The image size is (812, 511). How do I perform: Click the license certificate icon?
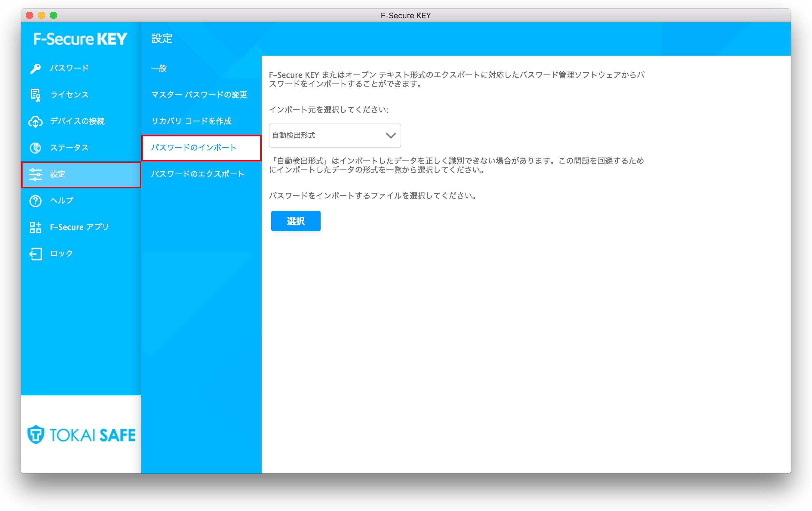click(x=35, y=95)
